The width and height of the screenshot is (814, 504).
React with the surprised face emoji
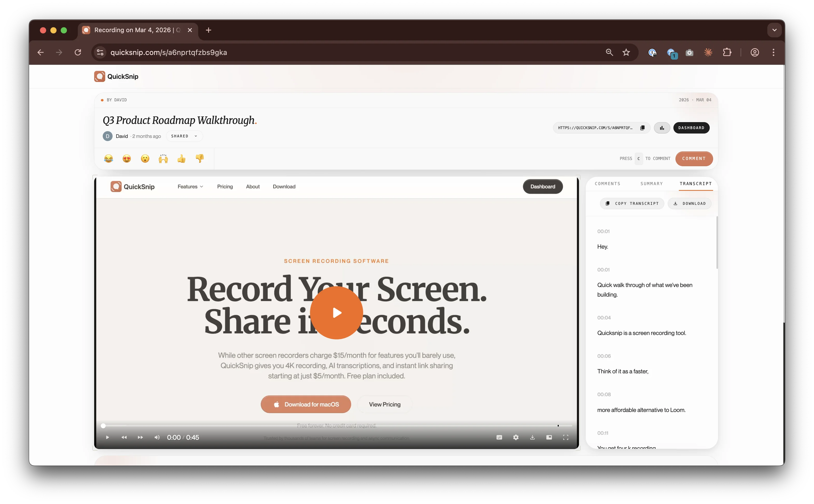tap(145, 159)
